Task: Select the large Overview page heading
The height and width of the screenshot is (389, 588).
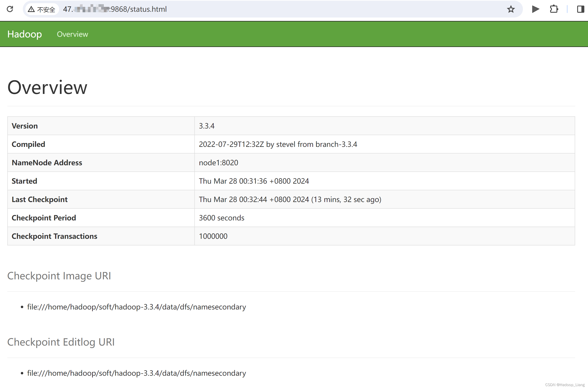Action: tap(47, 87)
